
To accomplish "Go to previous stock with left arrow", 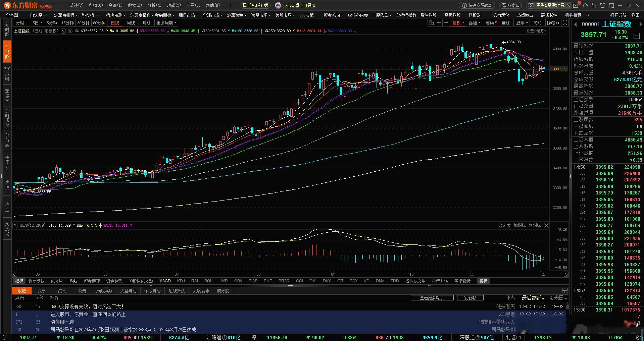I will 575,24.
